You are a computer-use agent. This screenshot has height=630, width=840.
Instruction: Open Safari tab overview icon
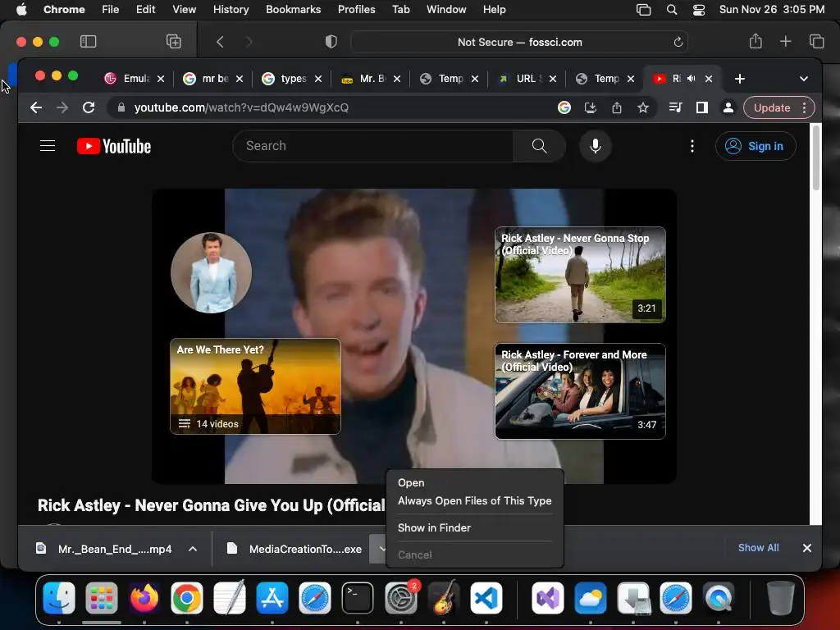(x=816, y=41)
